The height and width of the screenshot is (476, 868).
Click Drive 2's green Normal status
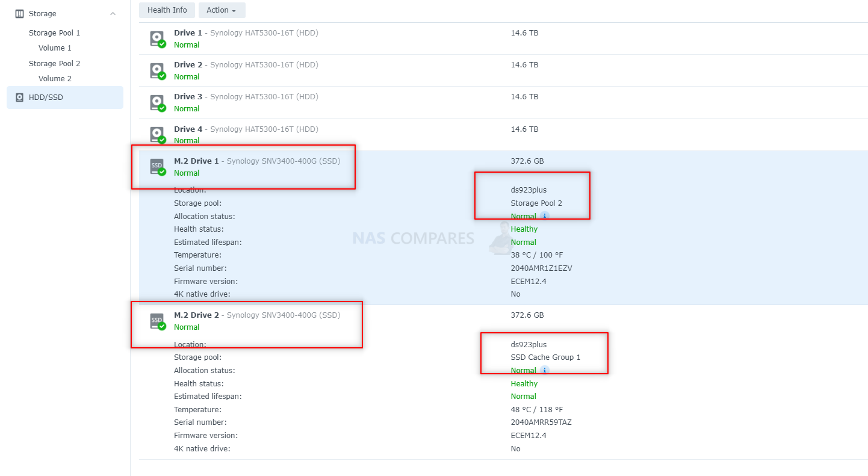pyautogui.click(x=187, y=76)
